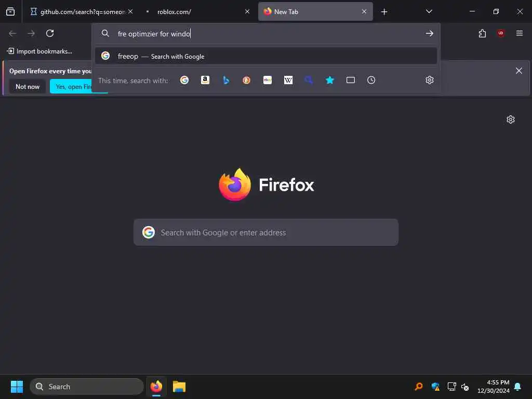Open the Windows Start menu
The image size is (532, 399).
point(17,387)
